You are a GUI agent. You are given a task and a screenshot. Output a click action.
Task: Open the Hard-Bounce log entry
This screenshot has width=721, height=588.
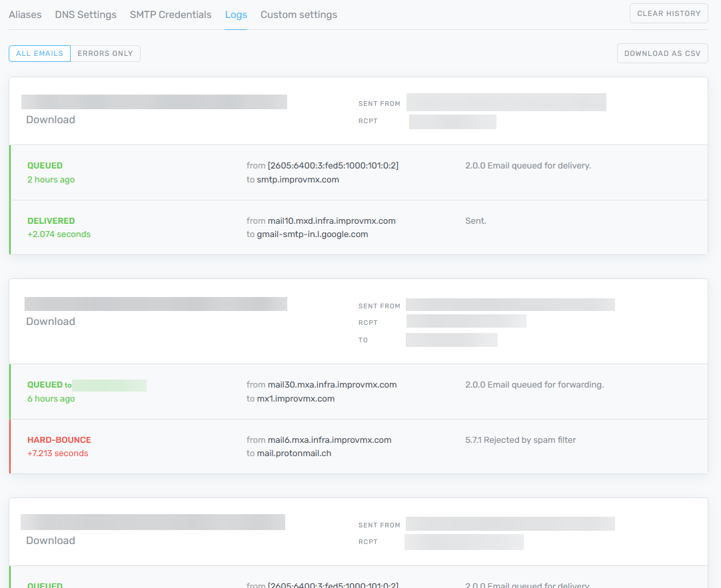59,440
